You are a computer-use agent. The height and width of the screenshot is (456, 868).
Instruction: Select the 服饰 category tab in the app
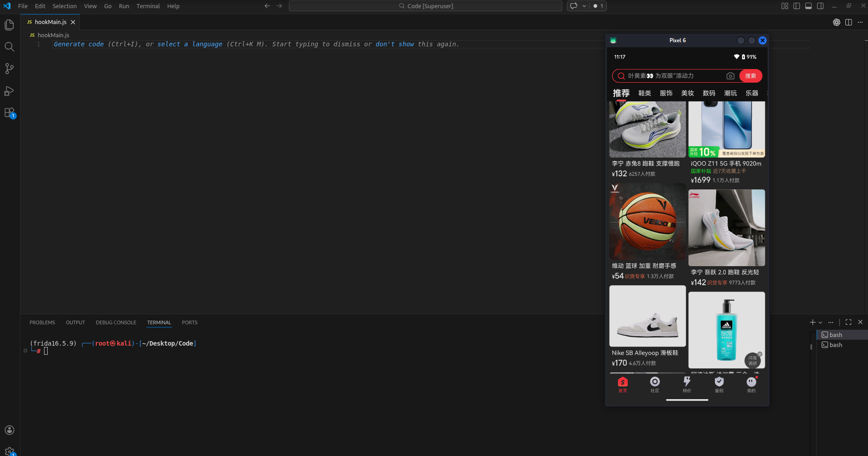tap(666, 93)
